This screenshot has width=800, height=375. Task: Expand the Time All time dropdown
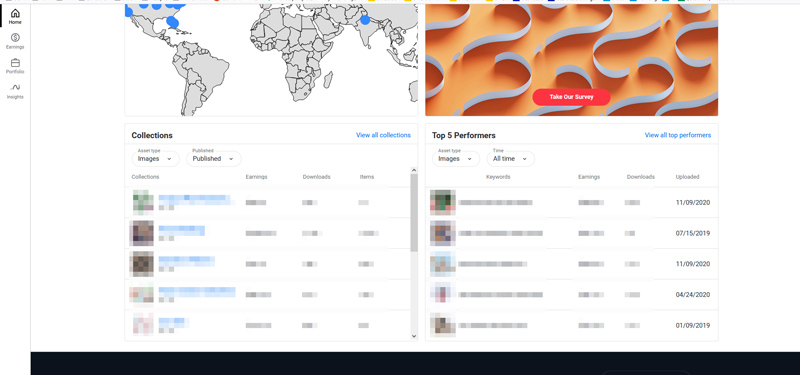pos(511,159)
